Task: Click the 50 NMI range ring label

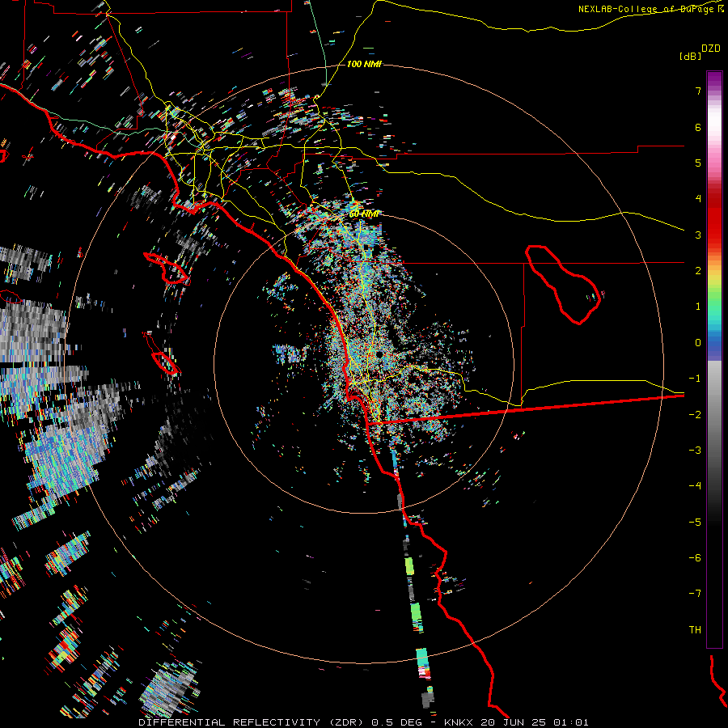Action: [364, 214]
